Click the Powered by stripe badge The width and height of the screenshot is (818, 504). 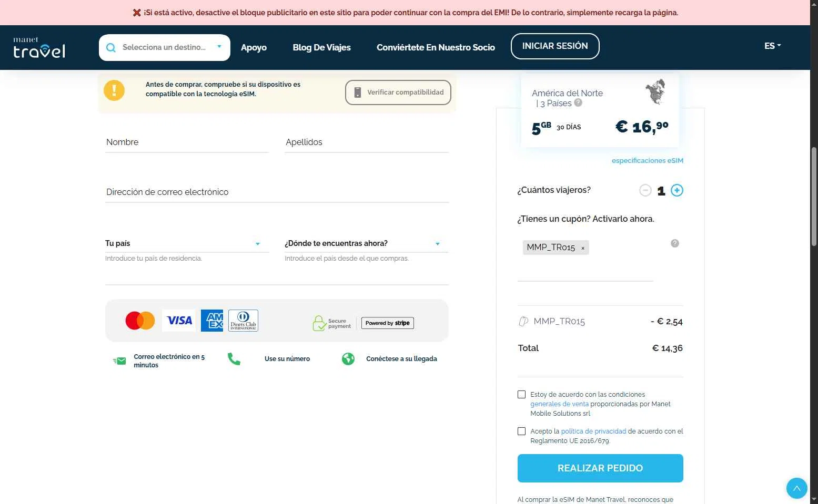[388, 323]
